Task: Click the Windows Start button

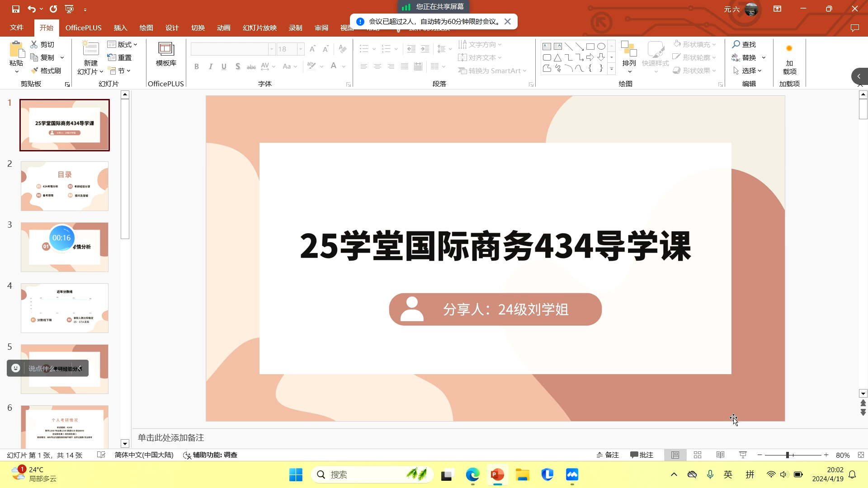Action: pos(296,475)
